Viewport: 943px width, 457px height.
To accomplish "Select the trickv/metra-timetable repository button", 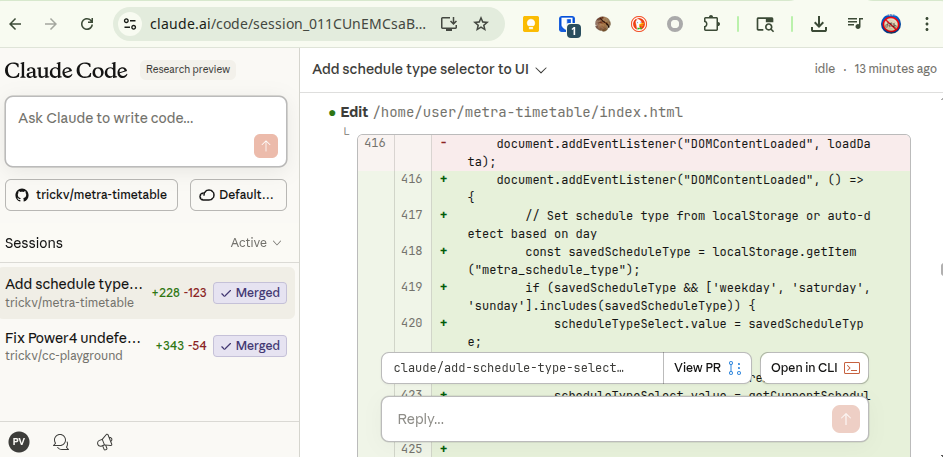I will click(92, 195).
